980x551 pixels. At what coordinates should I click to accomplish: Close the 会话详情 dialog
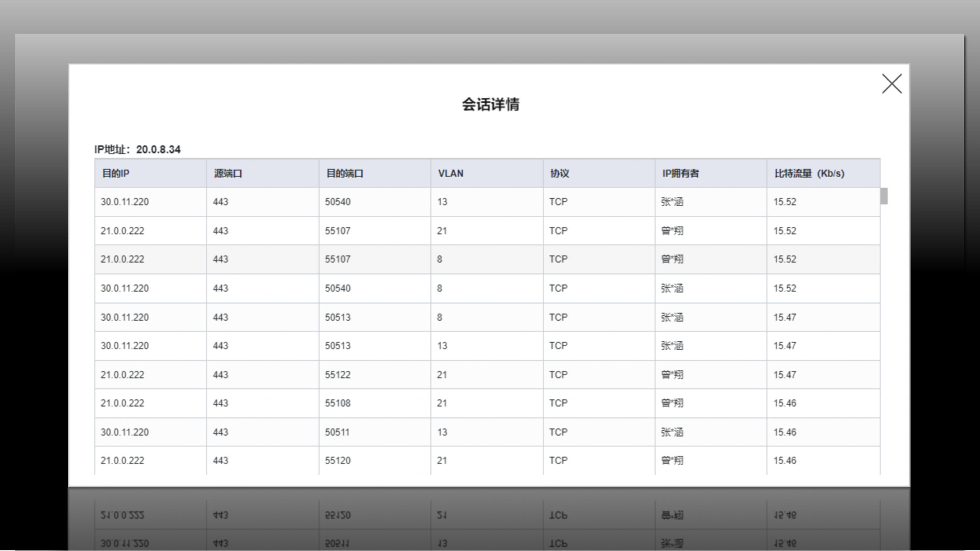(x=891, y=84)
